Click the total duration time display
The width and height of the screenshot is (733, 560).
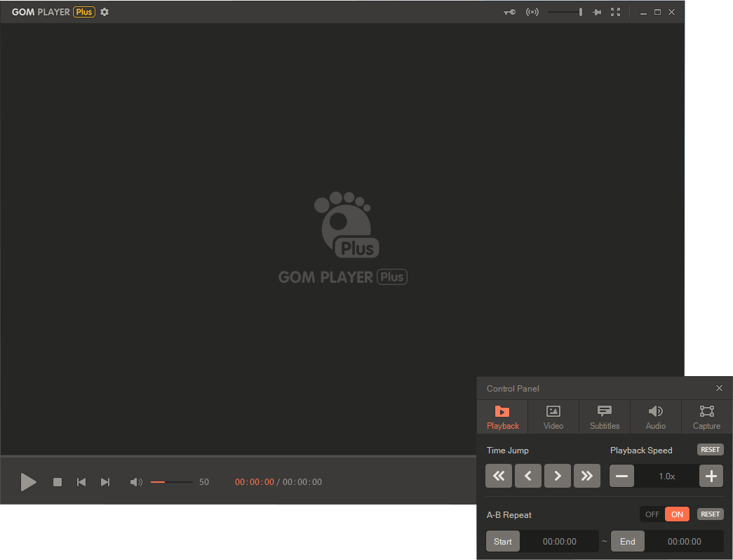(x=302, y=482)
